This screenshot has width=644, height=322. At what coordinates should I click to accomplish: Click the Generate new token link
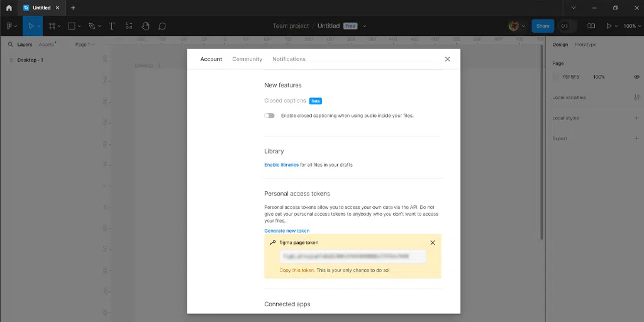tap(287, 231)
